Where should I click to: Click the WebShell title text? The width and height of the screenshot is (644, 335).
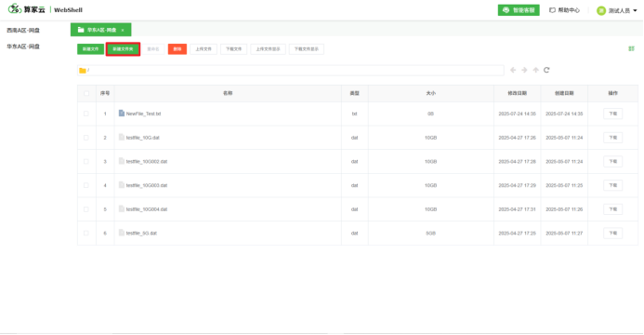click(68, 10)
